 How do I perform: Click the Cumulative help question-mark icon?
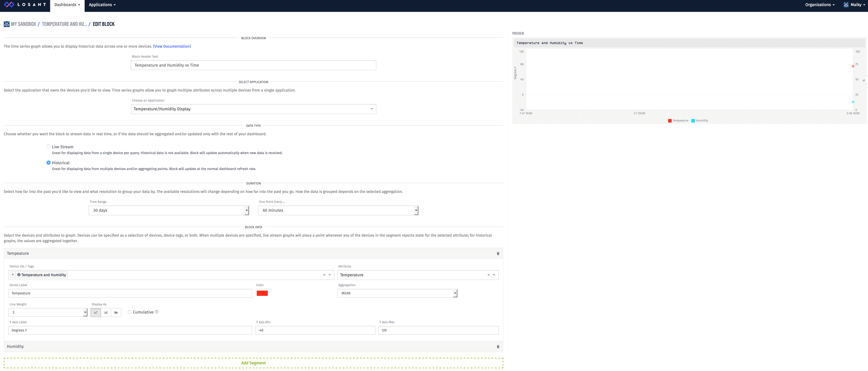[x=157, y=312]
